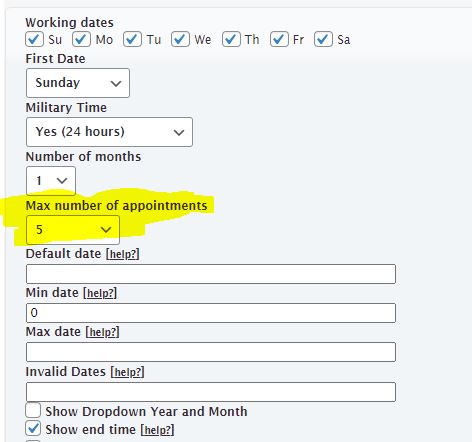472x442 pixels.
Task: Open the help link beside Min date
Action: coord(100,293)
